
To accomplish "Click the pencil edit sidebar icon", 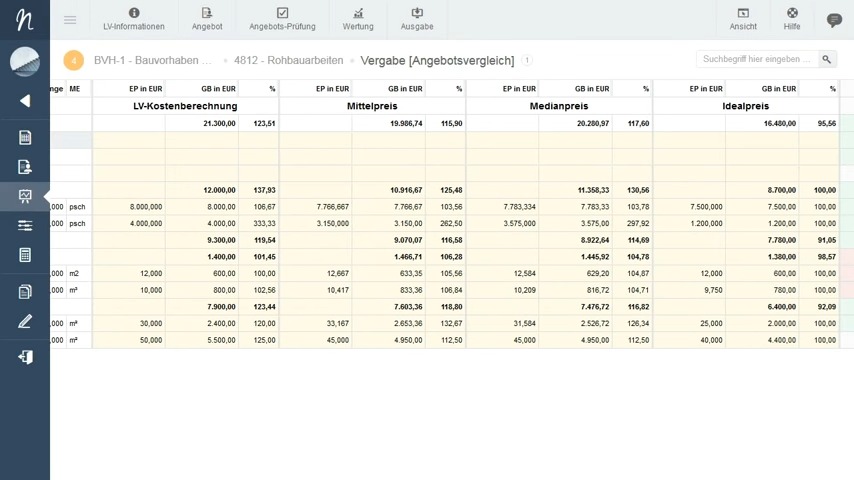I will coord(25,322).
